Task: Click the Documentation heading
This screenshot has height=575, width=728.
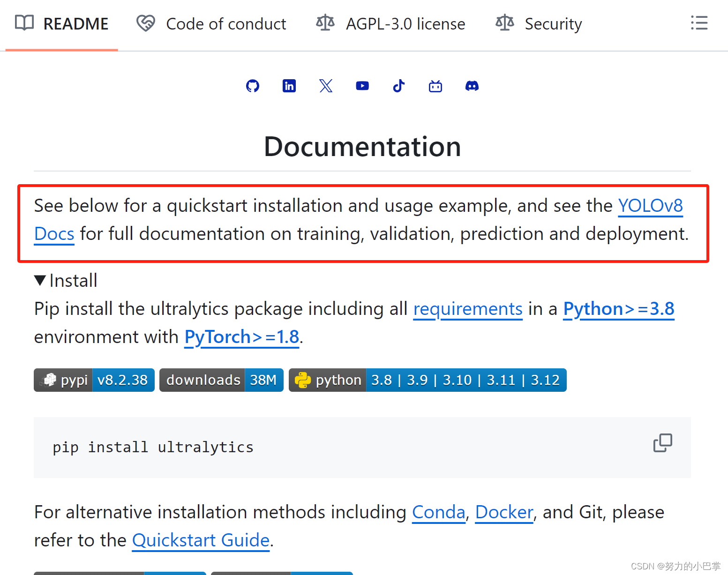Action: point(362,147)
